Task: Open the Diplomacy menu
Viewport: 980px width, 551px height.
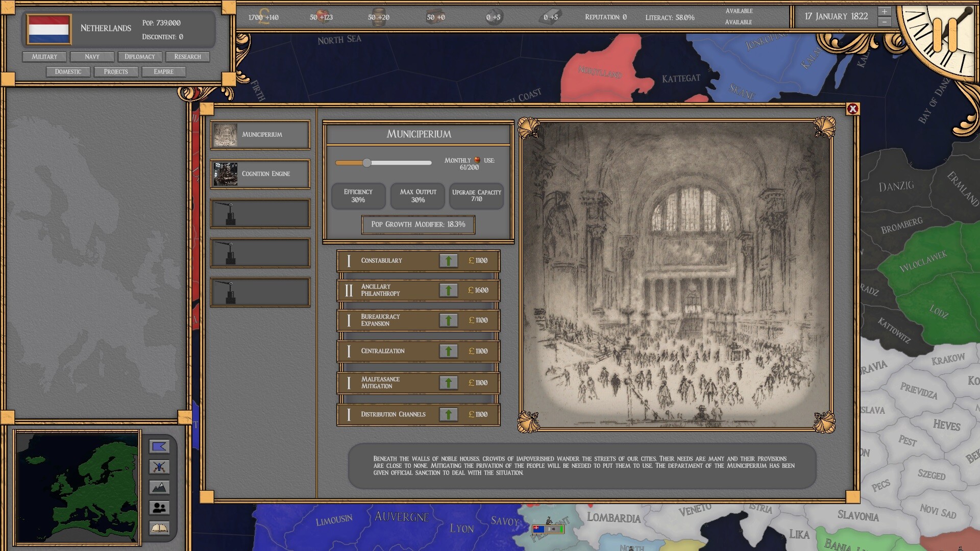Action: (x=139, y=57)
